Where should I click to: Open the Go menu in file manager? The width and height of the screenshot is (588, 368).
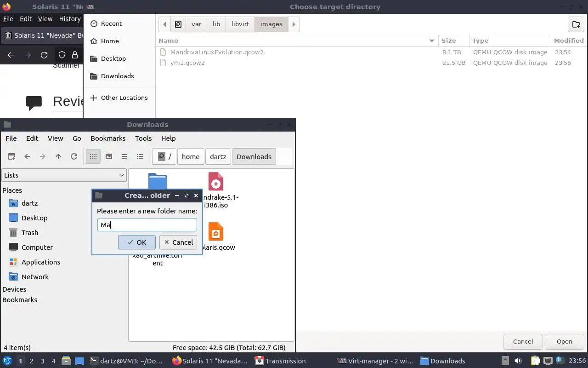tap(77, 138)
